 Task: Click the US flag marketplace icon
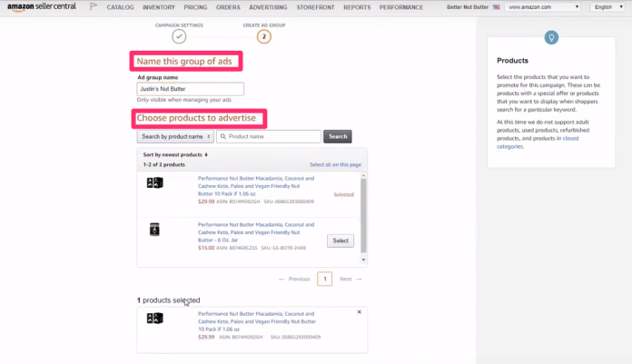click(x=497, y=7)
